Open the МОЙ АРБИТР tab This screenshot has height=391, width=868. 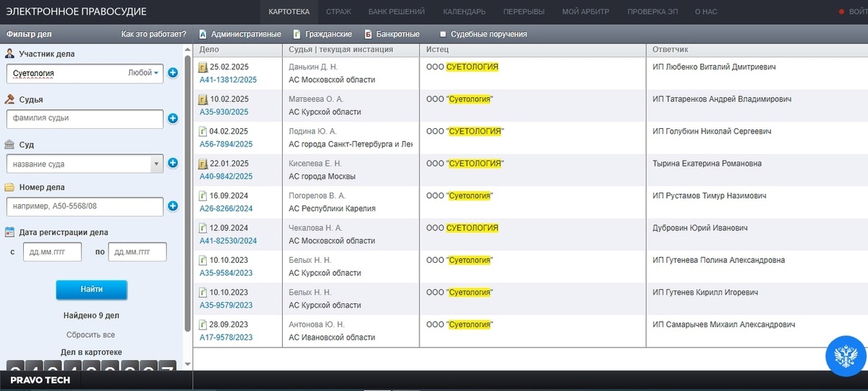pyautogui.click(x=586, y=12)
